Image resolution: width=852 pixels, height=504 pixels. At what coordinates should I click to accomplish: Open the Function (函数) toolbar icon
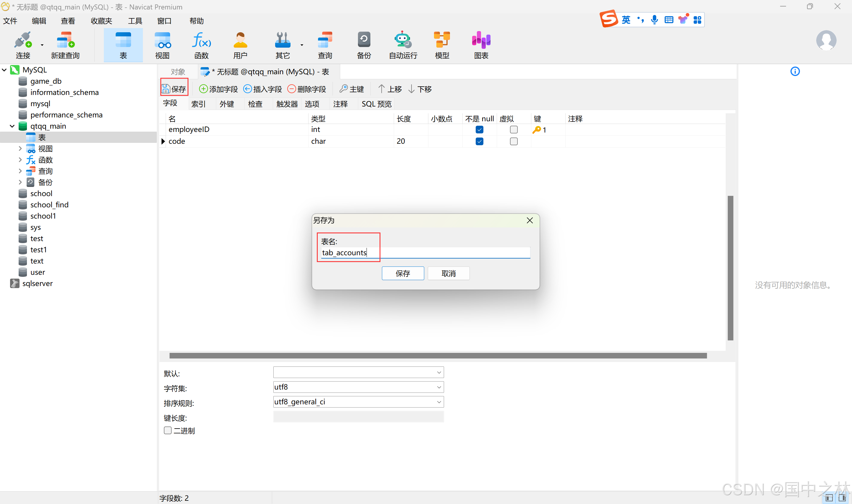pos(201,45)
